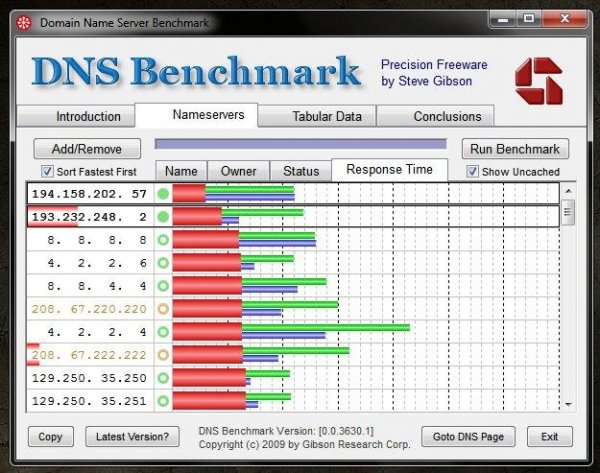
Task: Click status circle for 4.2.2.4
Action: coord(163,332)
